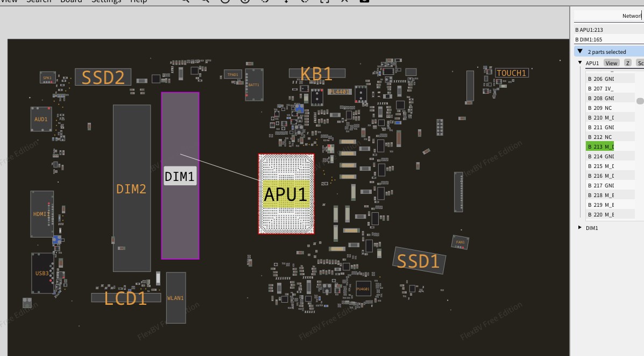Focus the Network search field
Screen dimensions: 644x356
click(608, 16)
